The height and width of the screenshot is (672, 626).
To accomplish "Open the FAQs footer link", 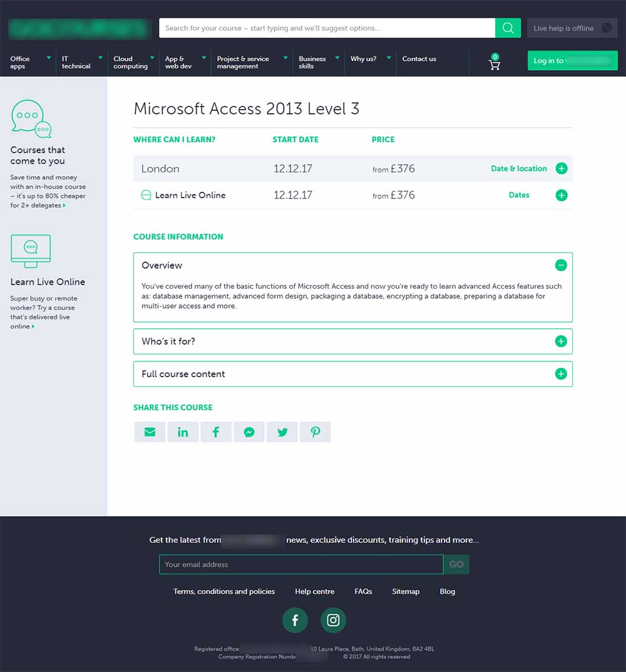I will (363, 591).
